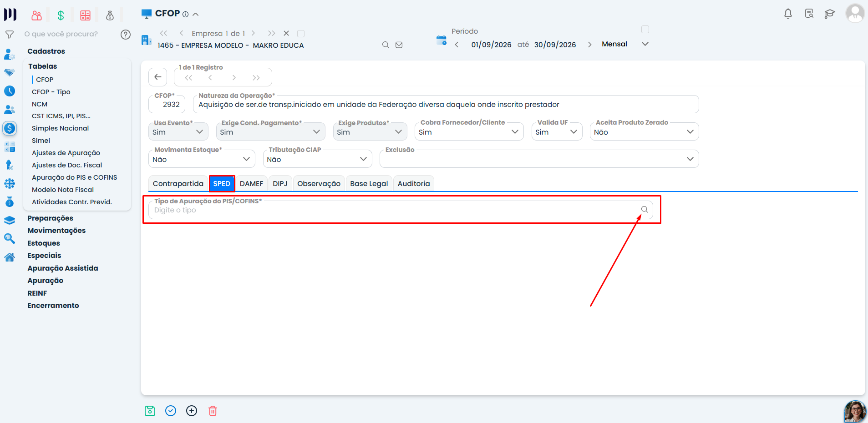This screenshot has width=868, height=423.
Task: Toggle the checkbox above Período dropdown
Action: [x=645, y=30]
